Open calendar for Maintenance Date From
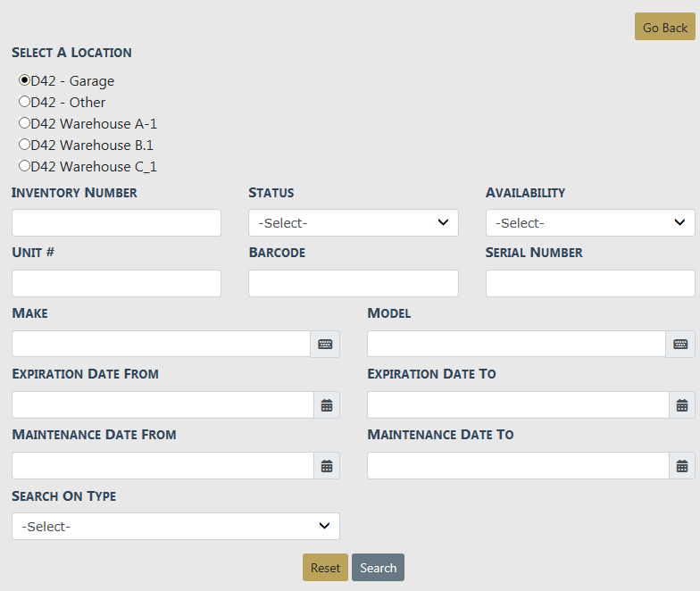700x591 pixels. click(x=327, y=465)
